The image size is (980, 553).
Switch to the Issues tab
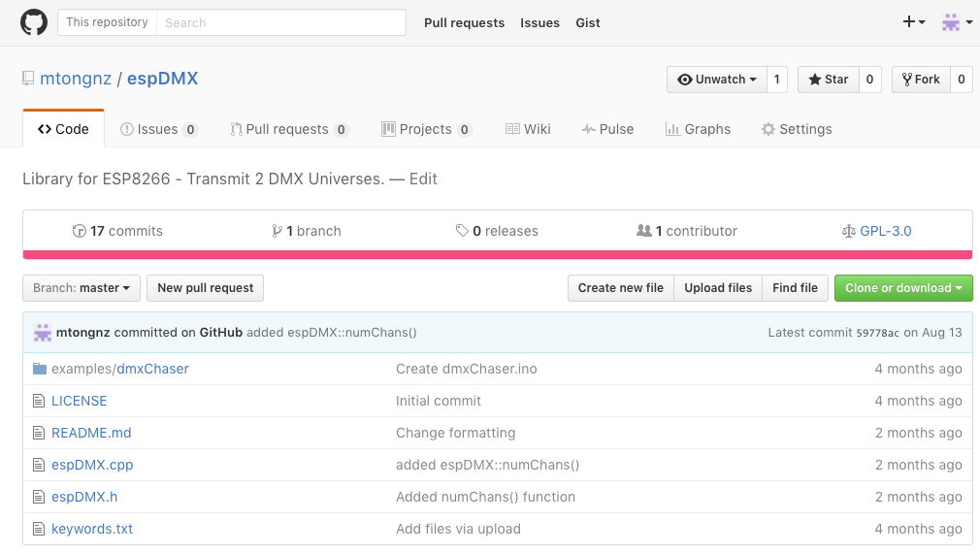[x=158, y=129]
